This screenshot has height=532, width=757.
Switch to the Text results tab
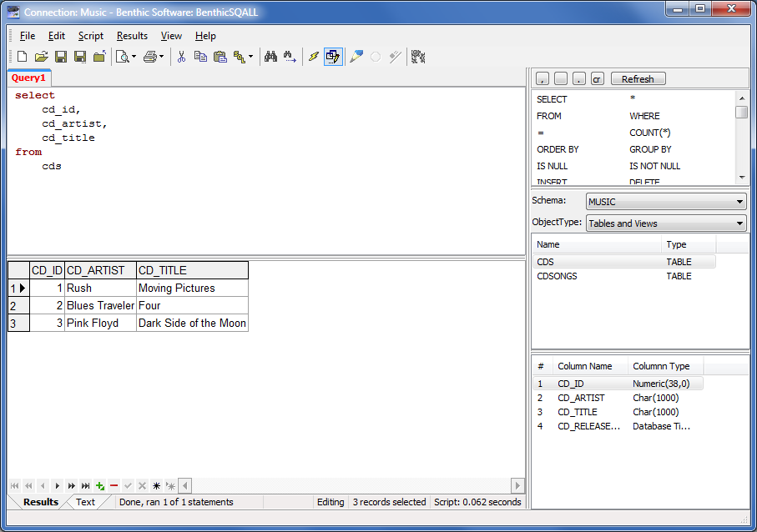pyautogui.click(x=85, y=502)
